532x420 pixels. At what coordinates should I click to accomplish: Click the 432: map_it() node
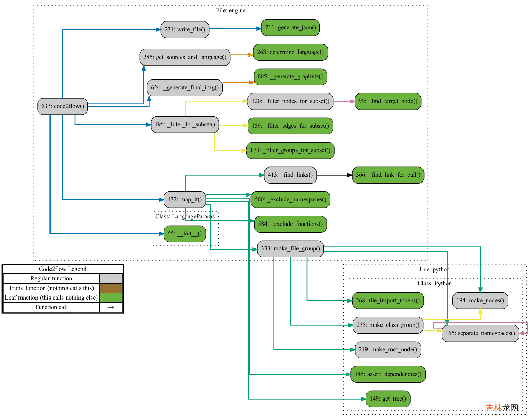tap(185, 200)
